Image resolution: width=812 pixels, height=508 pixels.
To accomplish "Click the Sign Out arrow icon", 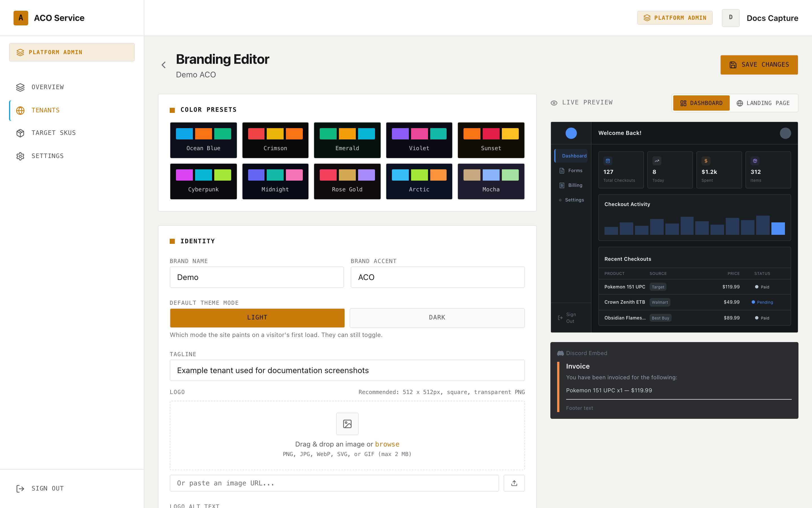I will coord(21,489).
